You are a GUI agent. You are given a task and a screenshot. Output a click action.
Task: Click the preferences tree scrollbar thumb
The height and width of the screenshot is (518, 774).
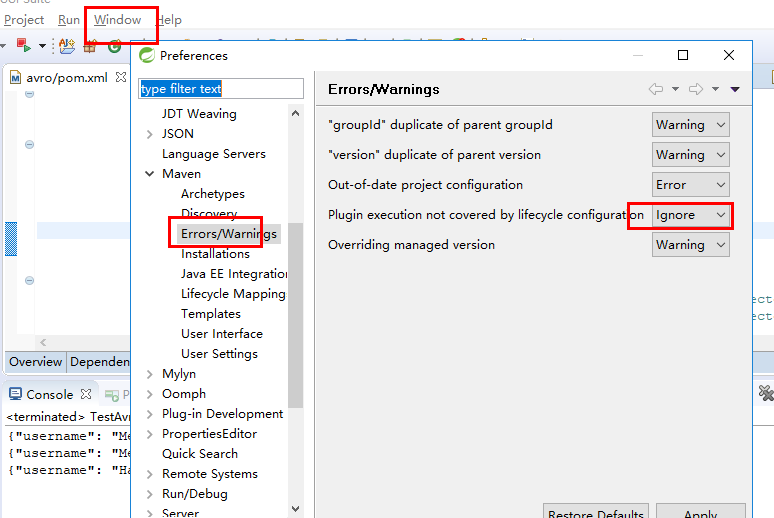295,315
